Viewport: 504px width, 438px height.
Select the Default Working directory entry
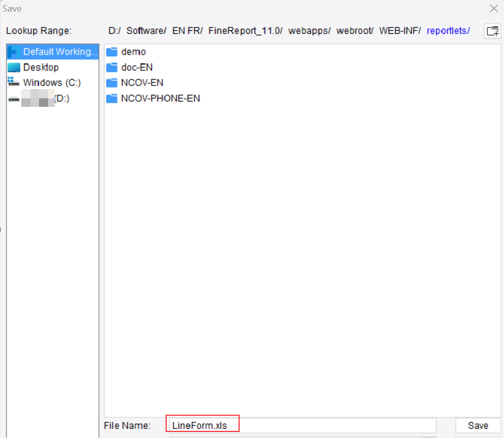pyautogui.click(x=53, y=52)
